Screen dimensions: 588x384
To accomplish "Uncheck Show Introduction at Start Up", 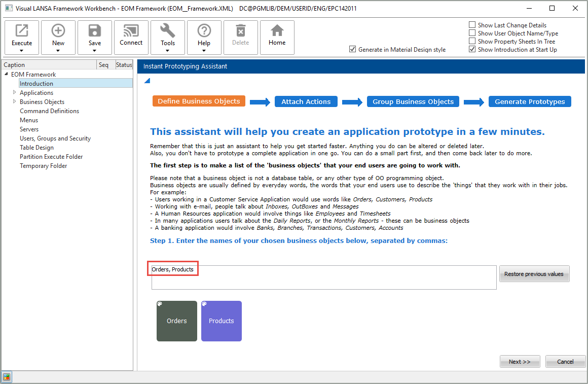I will click(x=472, y=49).
